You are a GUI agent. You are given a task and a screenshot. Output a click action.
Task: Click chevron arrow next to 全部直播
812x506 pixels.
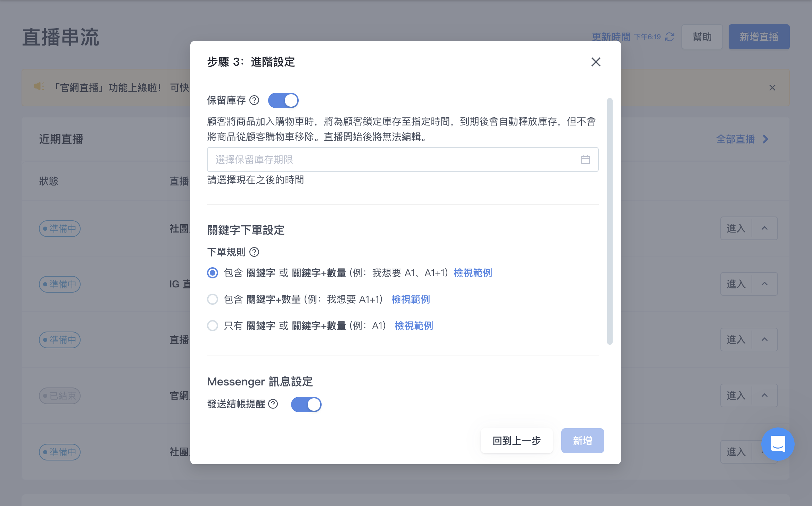[x=765, y=139]
